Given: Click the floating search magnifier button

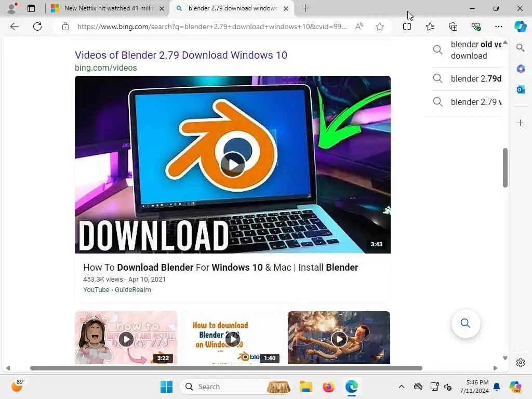Looking at the screenshot, I should pos(465,323).
